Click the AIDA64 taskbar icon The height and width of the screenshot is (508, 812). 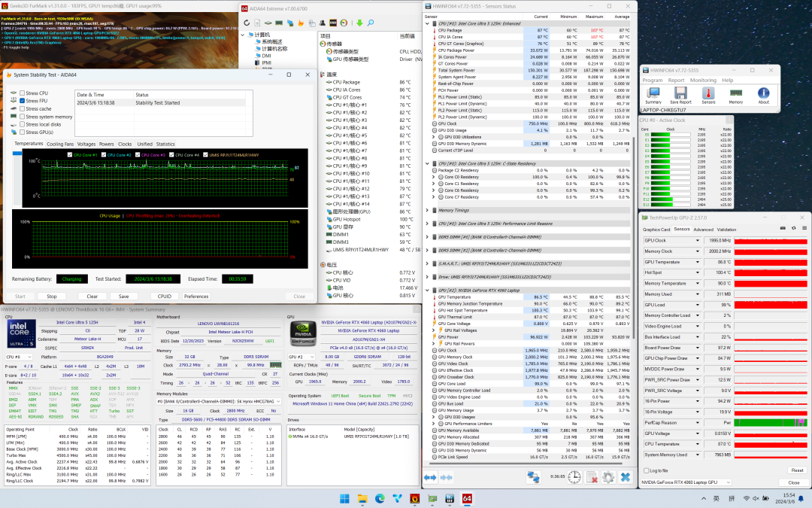tap(467, 498)
